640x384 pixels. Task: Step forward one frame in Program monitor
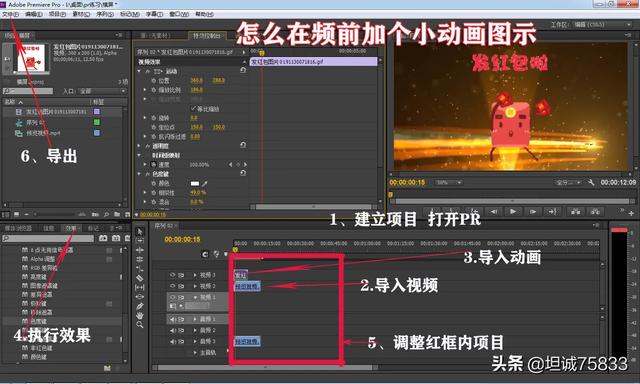[533, 211]
